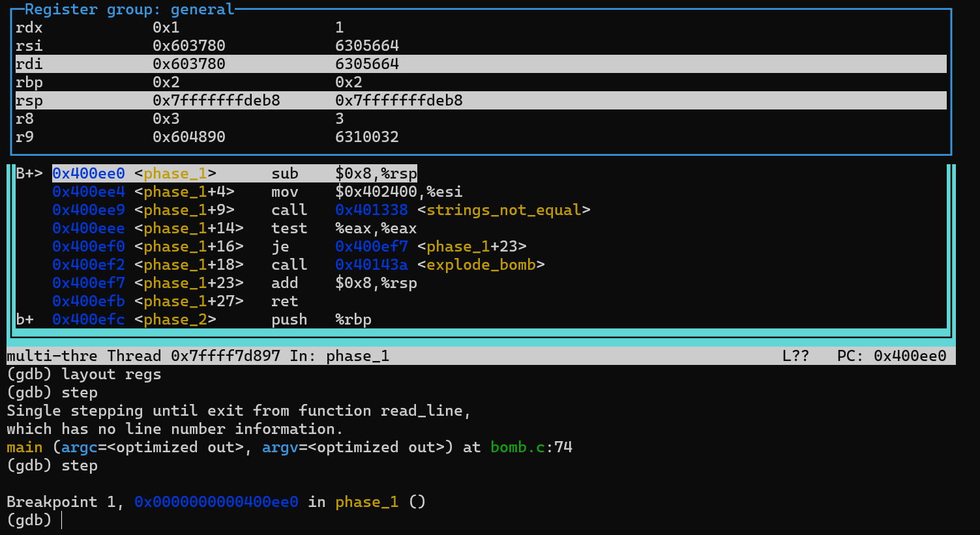This screenshot has width=980, height=535.
Task: Click the <explode_bomb> symbol
Action: (x=481, y=265)
